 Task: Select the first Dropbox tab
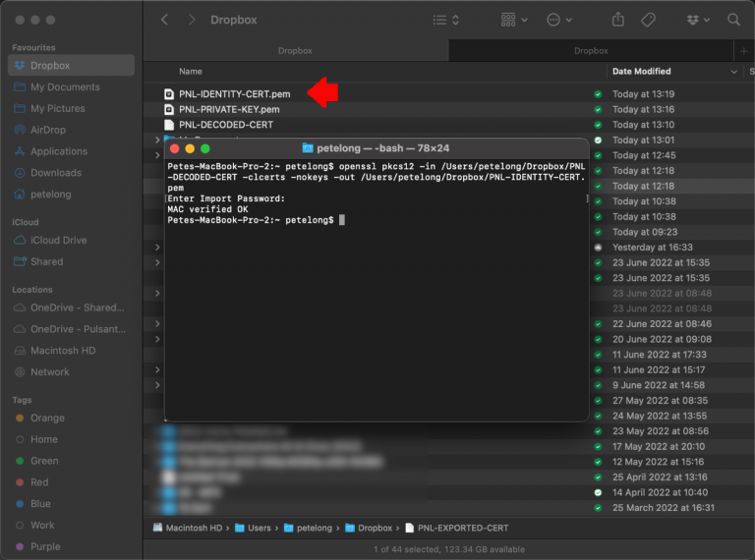296,50
